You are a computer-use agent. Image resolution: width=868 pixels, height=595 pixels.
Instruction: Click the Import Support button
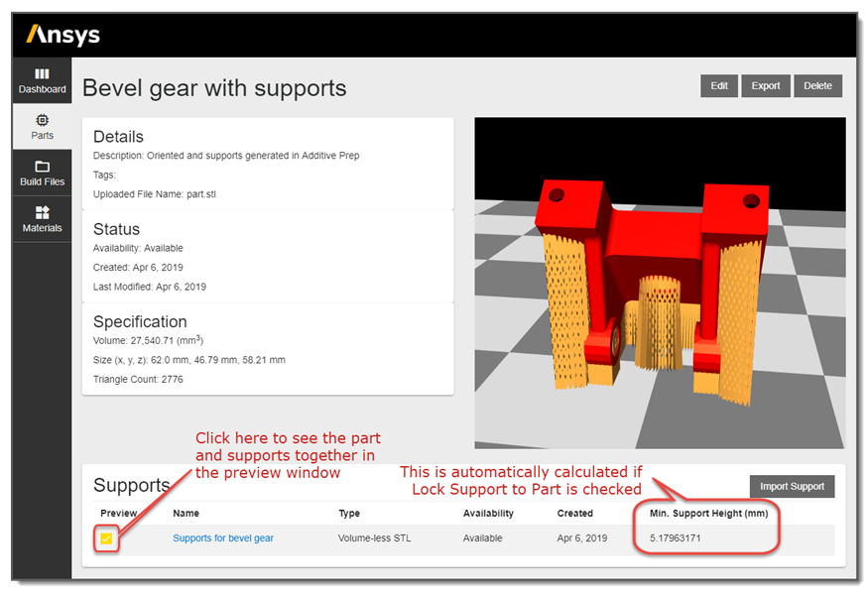click(x=792, y=486)
